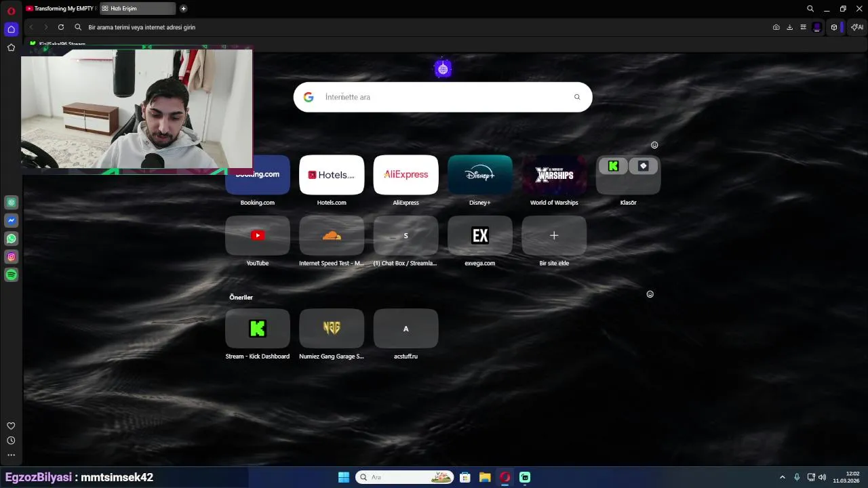Click the İnternette ara search box
This screenshot has height=488, width=868.
443,97
